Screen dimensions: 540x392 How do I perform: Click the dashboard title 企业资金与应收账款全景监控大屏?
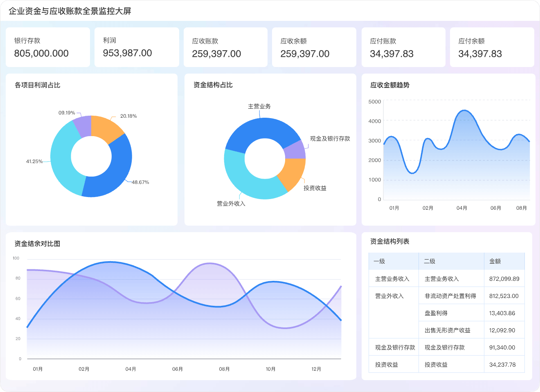[70, 11]
